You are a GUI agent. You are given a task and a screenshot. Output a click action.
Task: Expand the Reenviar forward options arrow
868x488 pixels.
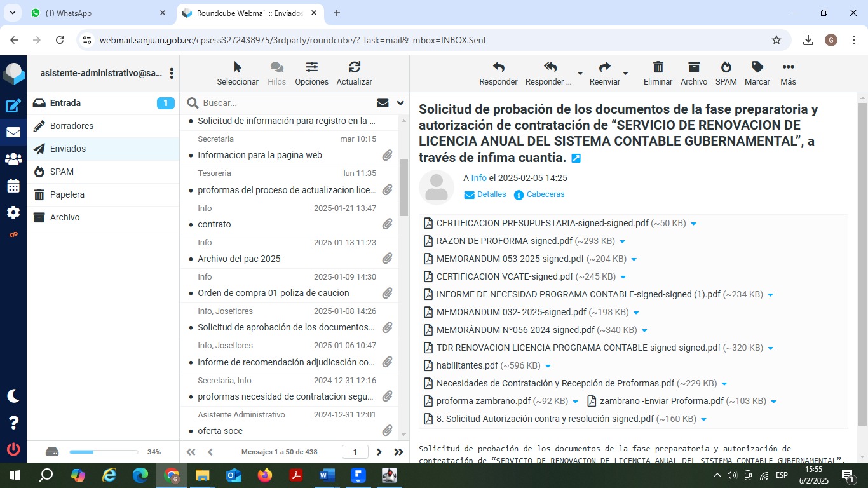coord(625,74)
